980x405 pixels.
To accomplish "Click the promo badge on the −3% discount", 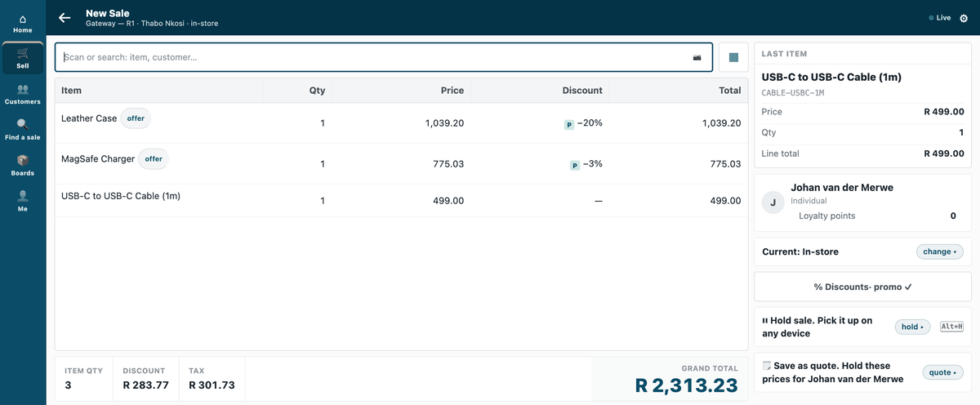I will pos(575,165).
